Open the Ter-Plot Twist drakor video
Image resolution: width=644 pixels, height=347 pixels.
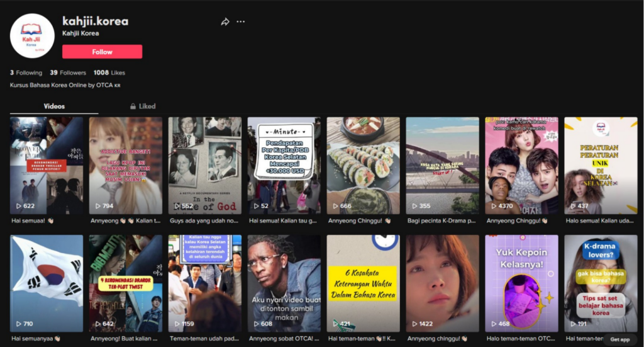point(126,283)
